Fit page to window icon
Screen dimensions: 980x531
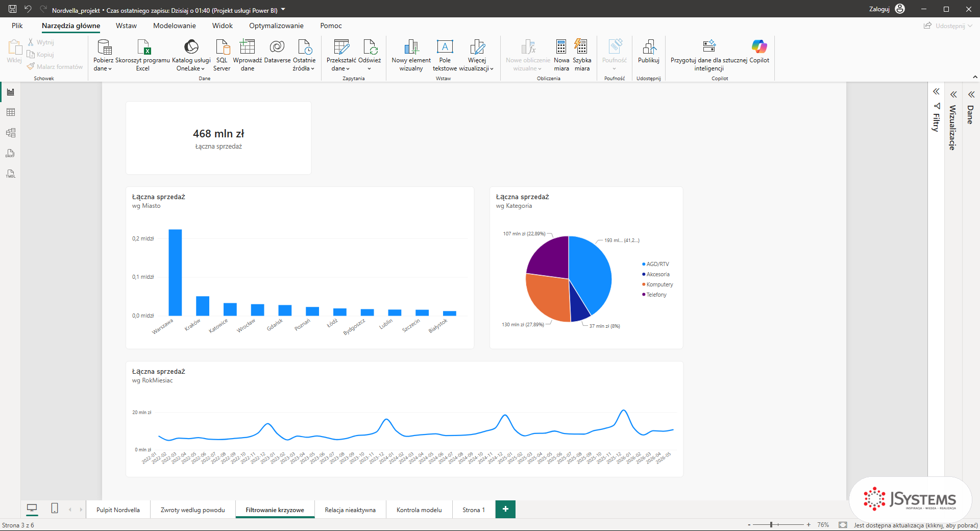tap(843, 525)
